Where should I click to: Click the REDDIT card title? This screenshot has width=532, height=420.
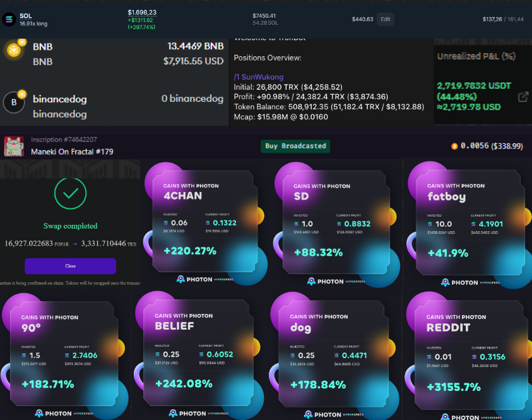(448, 328)
